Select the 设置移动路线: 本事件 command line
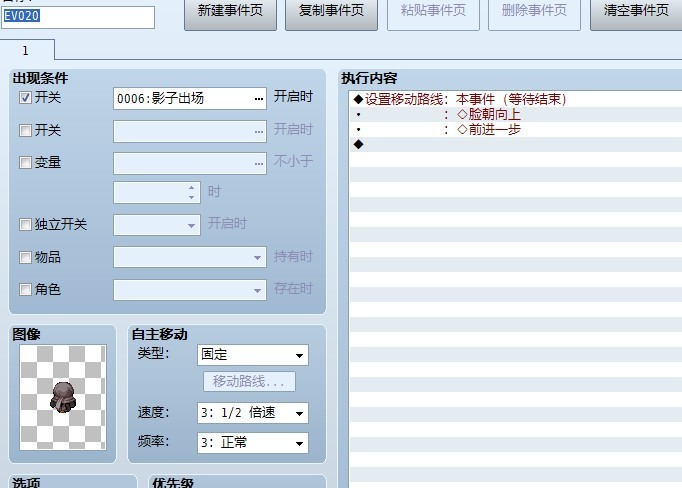Viewport: 682px width, 488px height. 515,99
